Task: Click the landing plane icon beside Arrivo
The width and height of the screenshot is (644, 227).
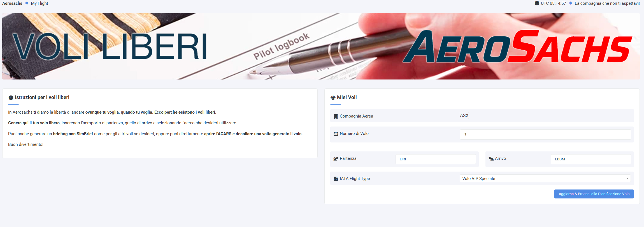Action: click(491, 159)
